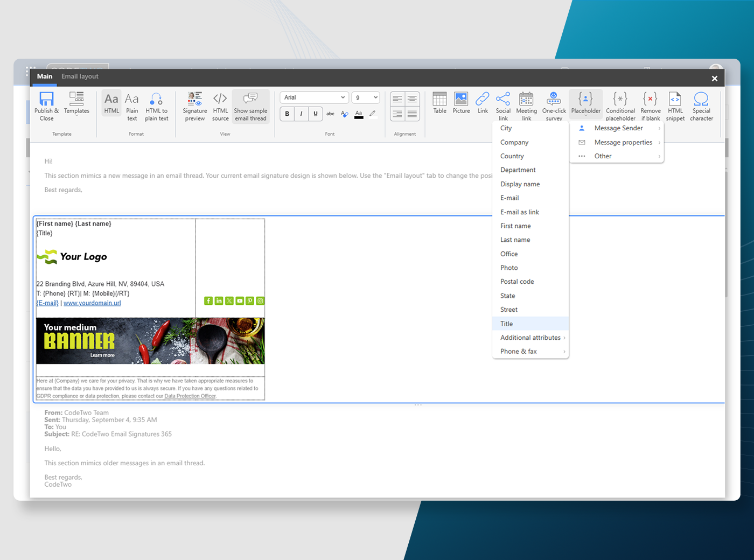The width and height of the screenshot is (754, 560).
Task: Click the Instagram icon in signature
Action: pyautogui.click(x=260, y=301)
